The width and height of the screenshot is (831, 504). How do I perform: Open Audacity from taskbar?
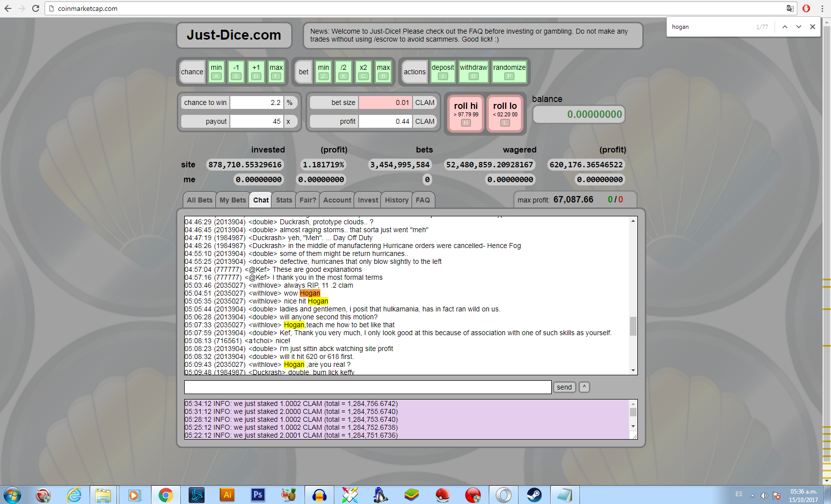(319, 495)
